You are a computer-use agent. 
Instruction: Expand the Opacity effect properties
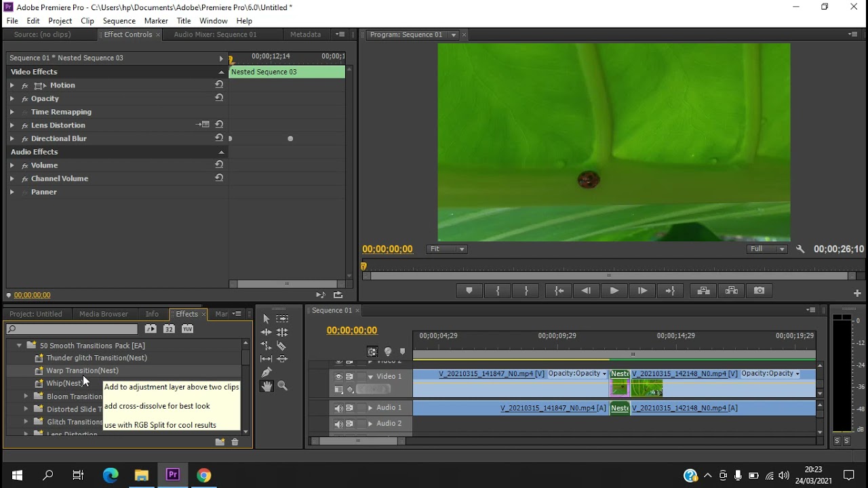click(12, 99)
